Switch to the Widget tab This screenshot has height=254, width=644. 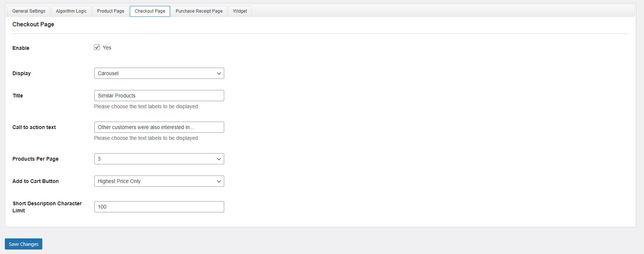240,11
